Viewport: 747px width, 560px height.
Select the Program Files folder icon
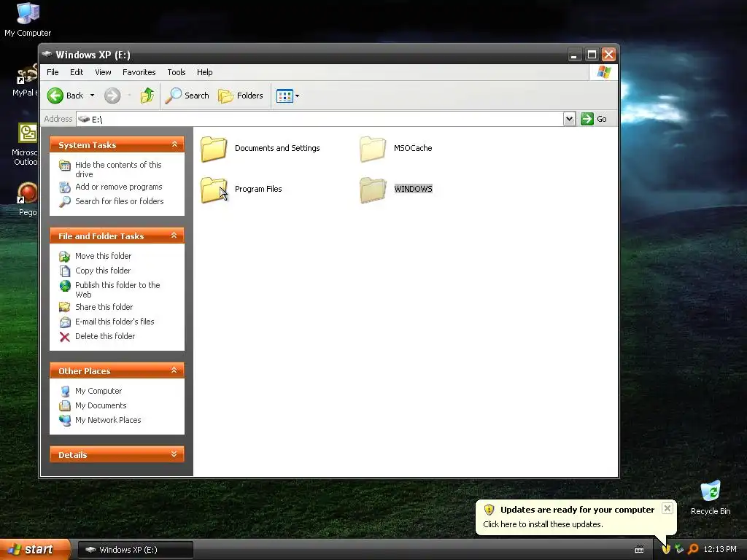click(214, 190)
